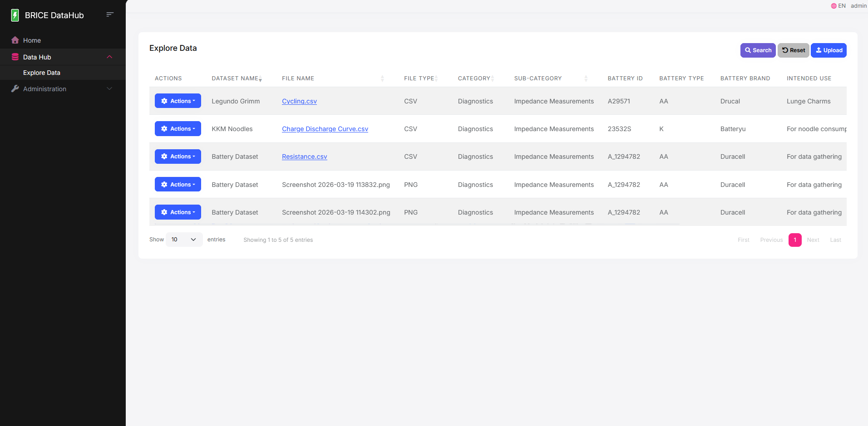The image size is (868, 426).
Task: Click the Battery Brand column header
Action: coord(745,78)
